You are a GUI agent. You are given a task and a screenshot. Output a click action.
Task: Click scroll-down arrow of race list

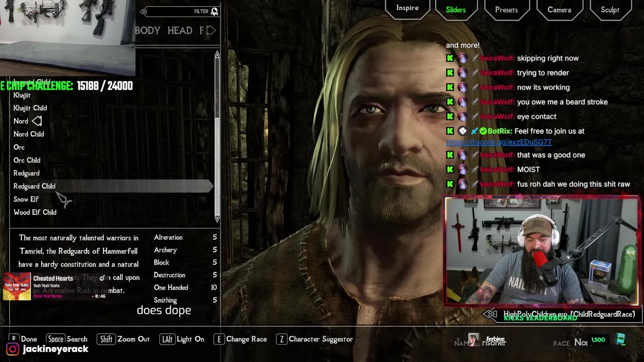tap(217, 218)
